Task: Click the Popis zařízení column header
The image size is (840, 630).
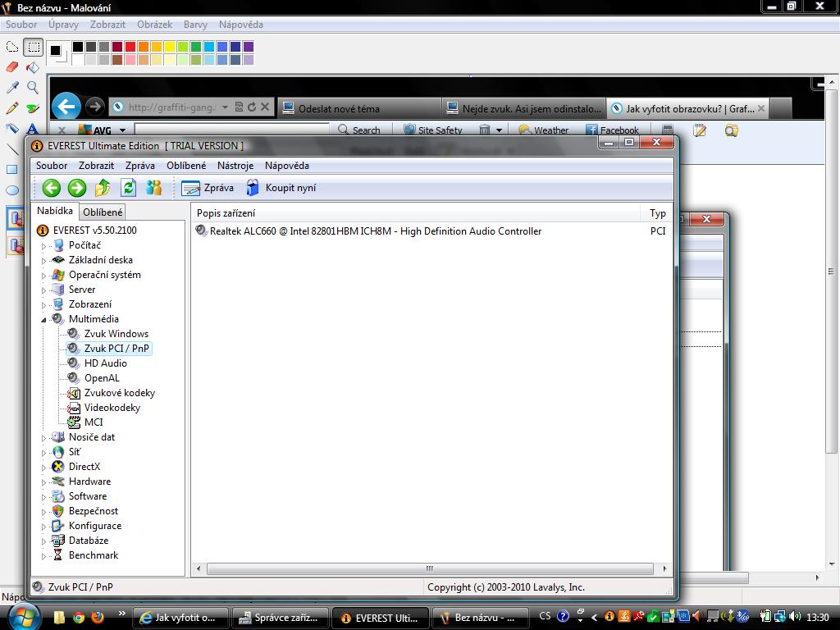Action: click(x=416, y=213)
